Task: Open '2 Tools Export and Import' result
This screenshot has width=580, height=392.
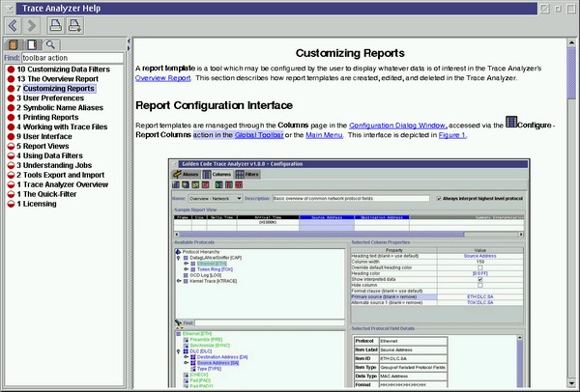Action: point(60,175)
